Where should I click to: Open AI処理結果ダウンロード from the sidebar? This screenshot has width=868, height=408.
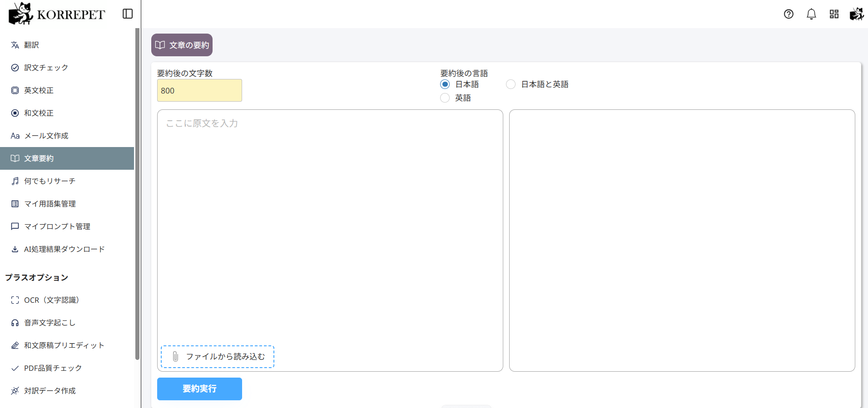click(67, 249)
